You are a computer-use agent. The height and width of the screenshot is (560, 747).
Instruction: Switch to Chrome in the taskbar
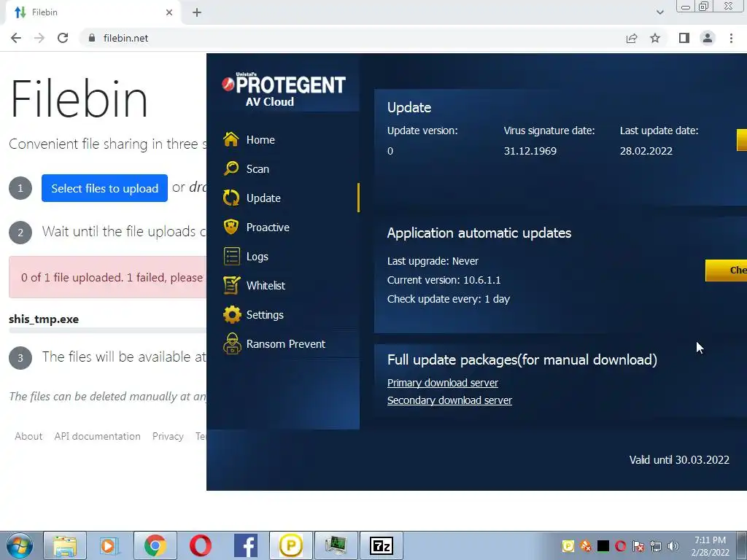[x=155, y=545]
